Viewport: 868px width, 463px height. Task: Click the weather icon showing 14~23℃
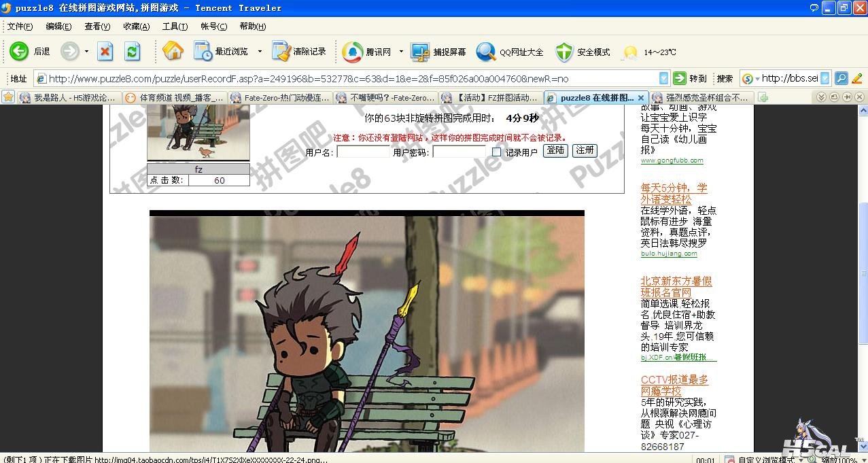tap(631, 52)
